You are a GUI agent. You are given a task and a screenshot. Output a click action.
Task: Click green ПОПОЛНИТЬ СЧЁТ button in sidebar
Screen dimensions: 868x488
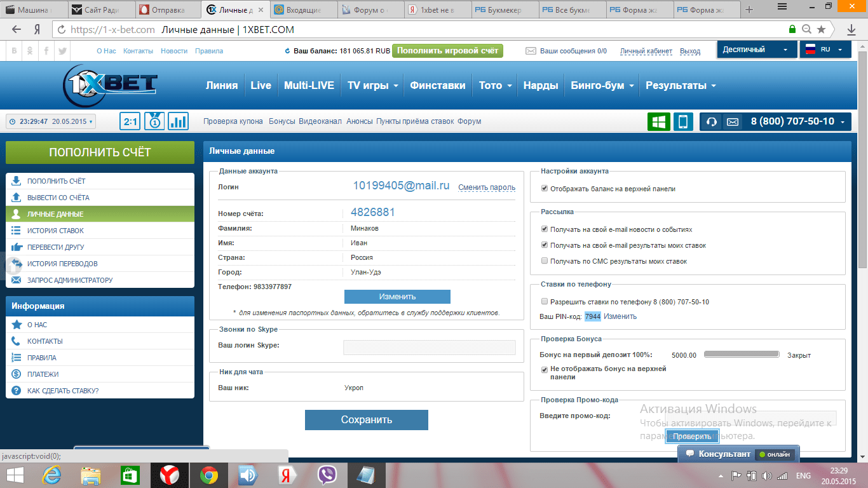100,152
